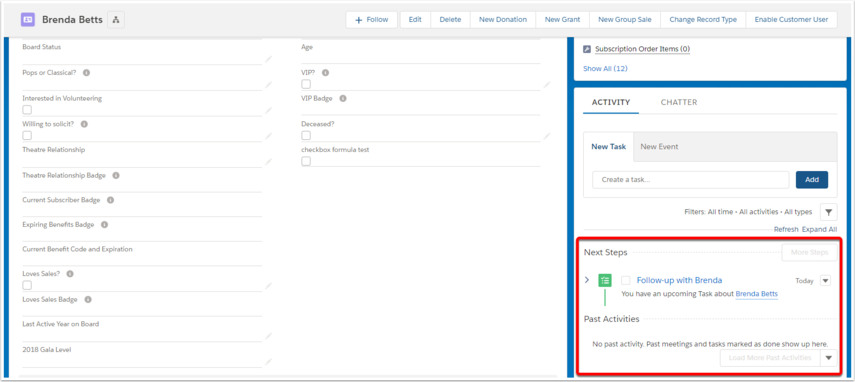Click the New Donation button

tap(503, 20)
